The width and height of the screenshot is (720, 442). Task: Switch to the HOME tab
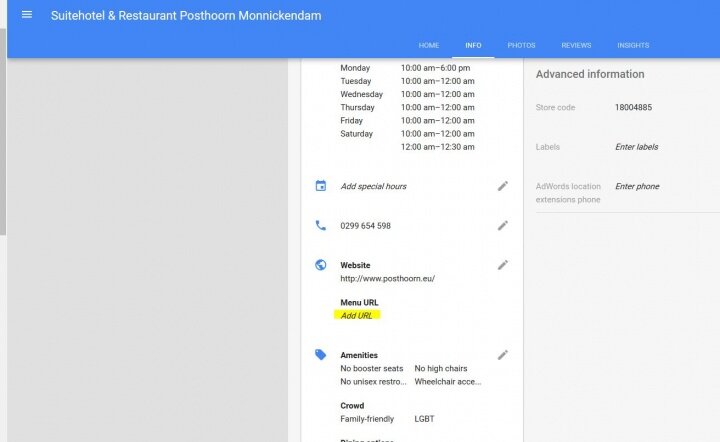pos(429,45)
